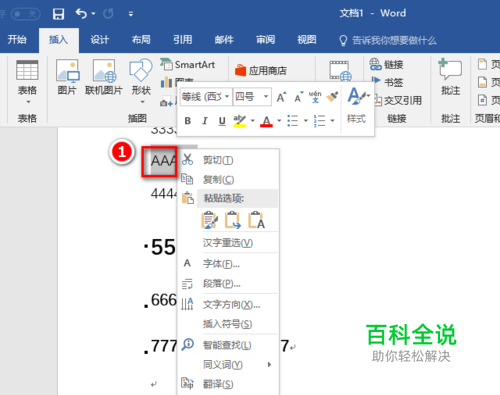Click the Save icon in title bar
The image size is (500, 395).
[x=58, y=14]
